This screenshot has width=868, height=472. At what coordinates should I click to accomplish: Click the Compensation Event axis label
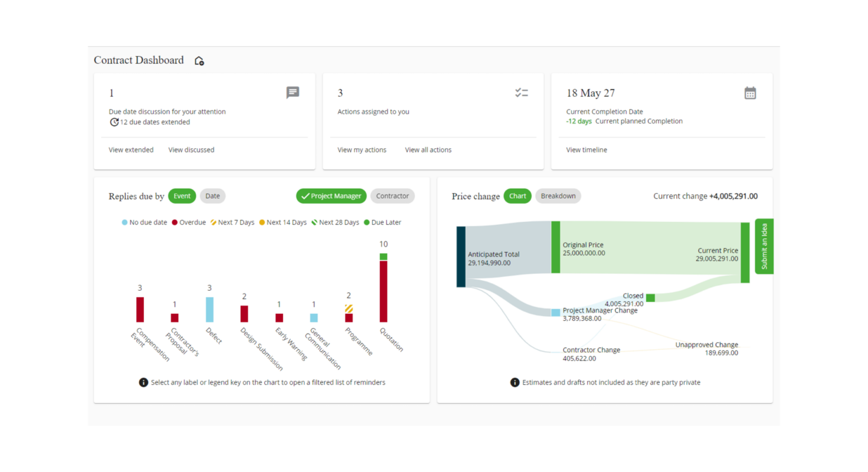pos(149,345)
